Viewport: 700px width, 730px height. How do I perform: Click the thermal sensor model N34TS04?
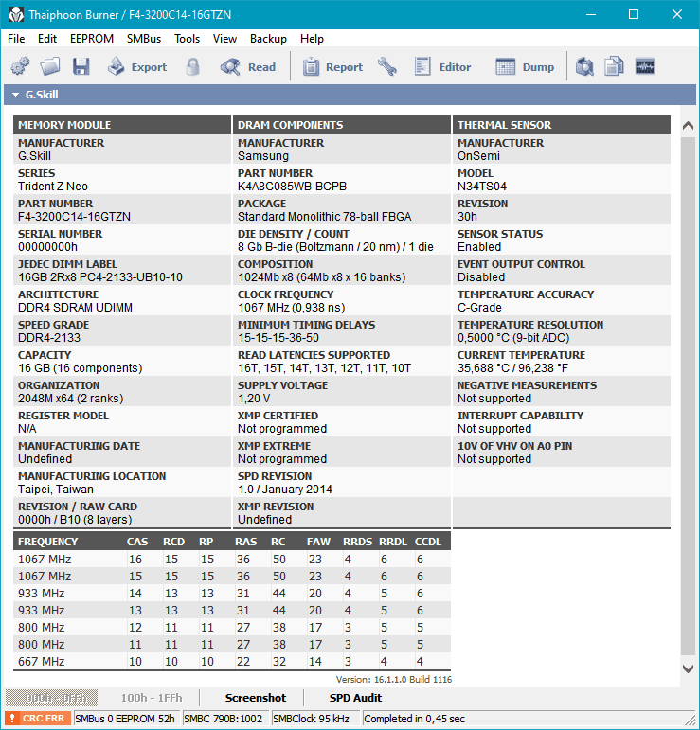[x=481, y=187]
